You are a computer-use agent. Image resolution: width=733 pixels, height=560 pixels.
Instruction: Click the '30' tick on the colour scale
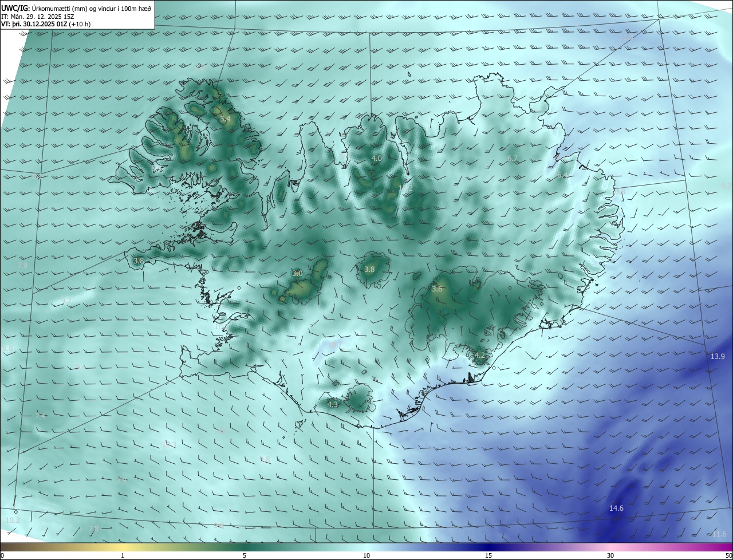pyautogui.click(x=610, y=555)
